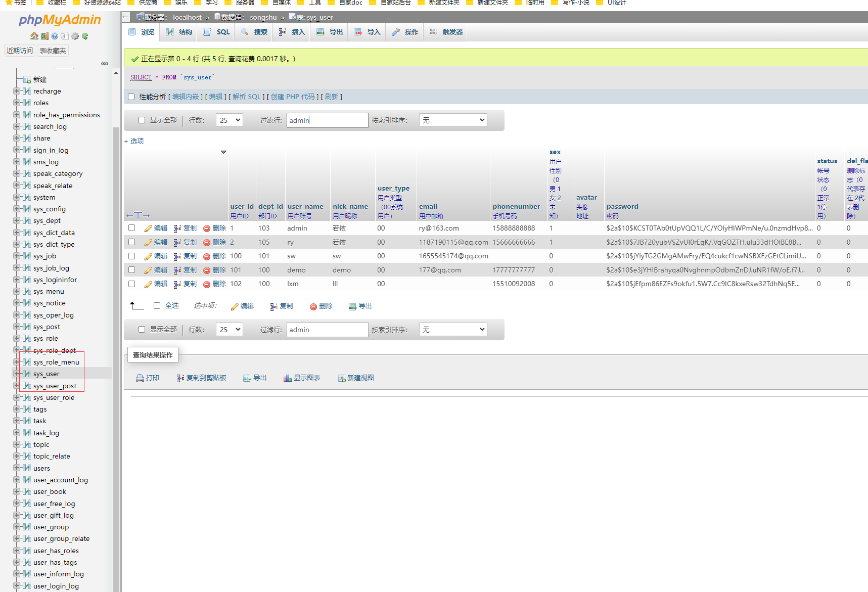Switch to the Structure tab
The image size is (868, 592).
pos(179,32)
